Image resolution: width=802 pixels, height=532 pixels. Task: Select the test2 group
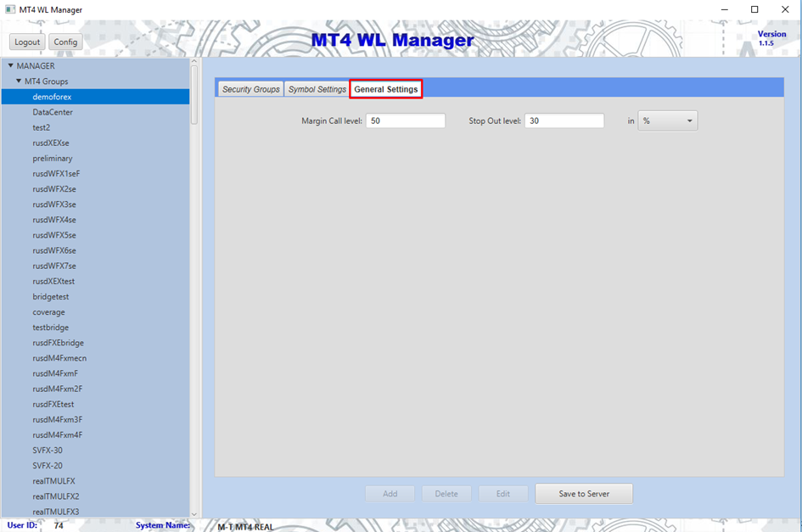(x=95, y=127)
